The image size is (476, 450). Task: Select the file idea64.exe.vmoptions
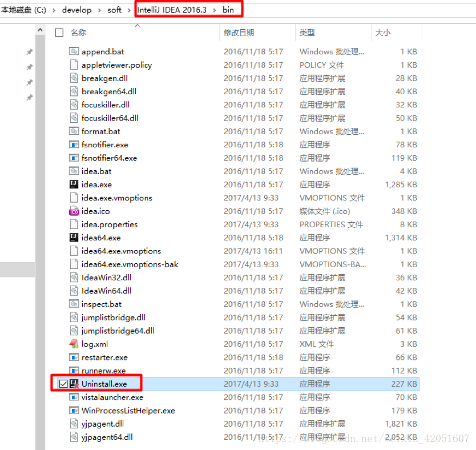tap(121, 251)
